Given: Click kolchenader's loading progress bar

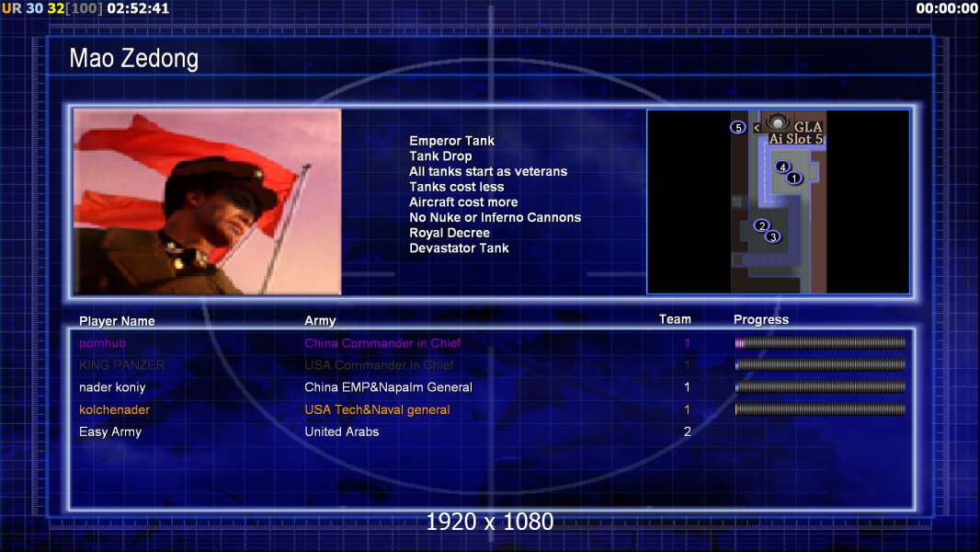Looking at the screenshot, I should pyautogui.click(x=820, y=409).
